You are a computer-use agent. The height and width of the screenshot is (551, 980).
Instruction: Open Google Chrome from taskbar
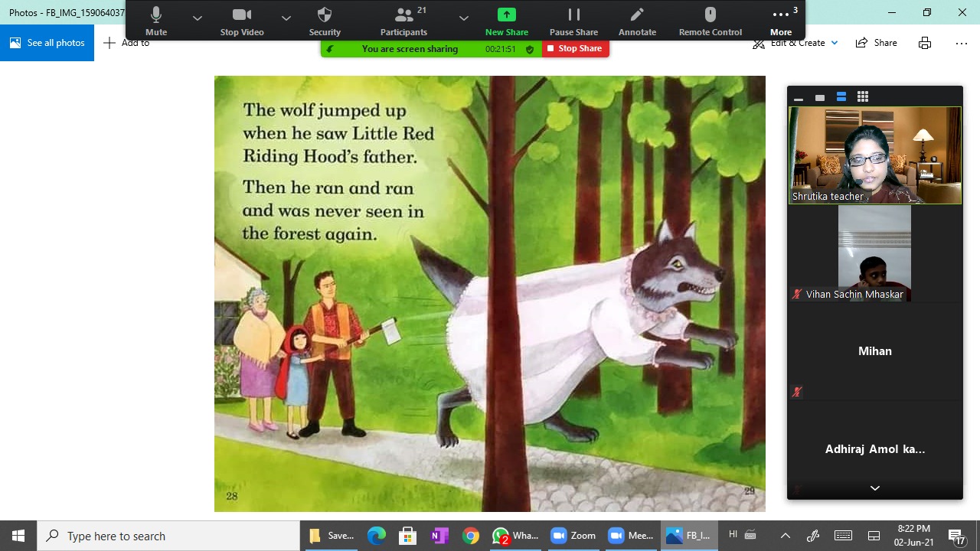(x=470, y=536)
